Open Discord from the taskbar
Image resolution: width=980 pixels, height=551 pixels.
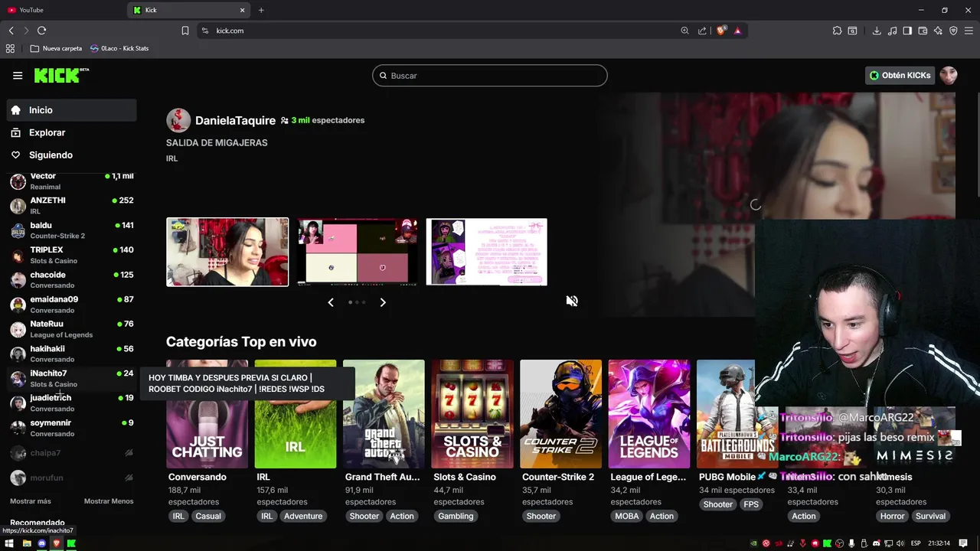(x=41, y=543)
